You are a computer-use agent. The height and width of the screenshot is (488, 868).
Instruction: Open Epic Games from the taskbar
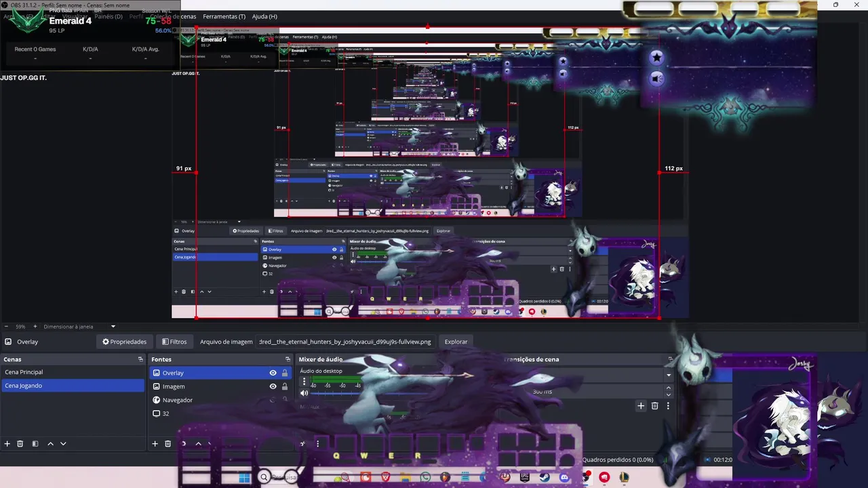point(524,477)
